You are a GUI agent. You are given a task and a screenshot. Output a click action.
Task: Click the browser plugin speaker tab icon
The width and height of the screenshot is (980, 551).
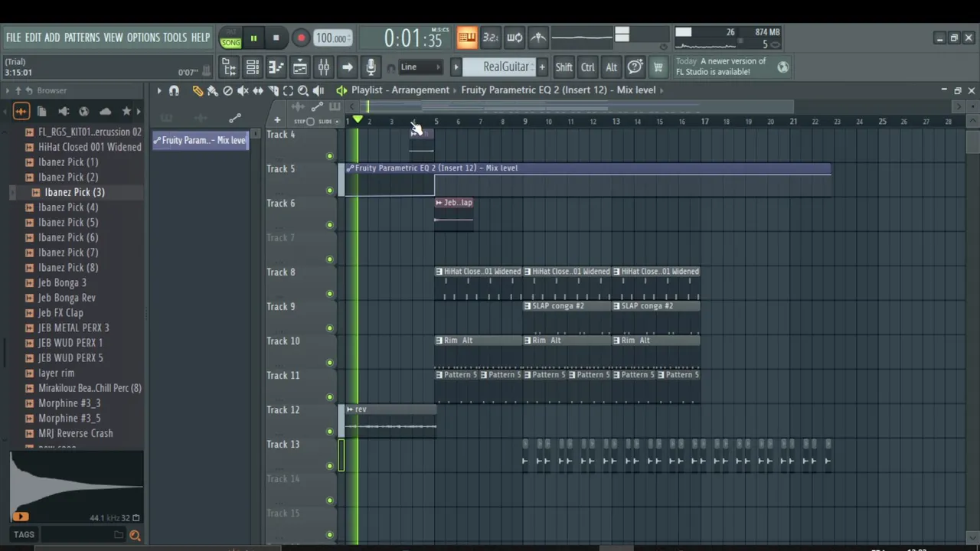point(64,112)
